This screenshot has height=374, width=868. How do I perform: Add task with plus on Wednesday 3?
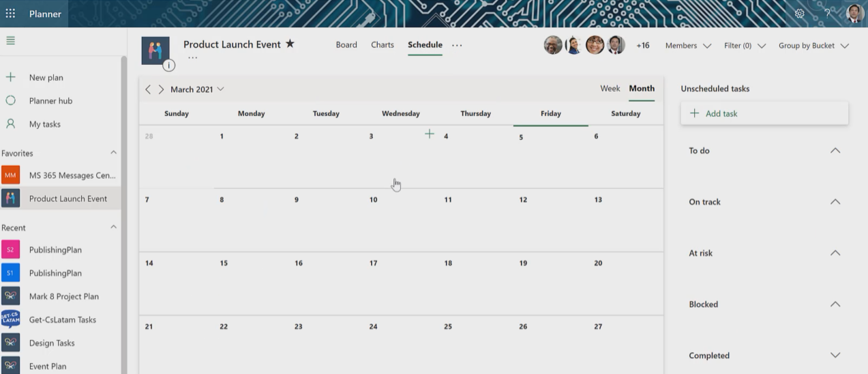tap(430, 134)
